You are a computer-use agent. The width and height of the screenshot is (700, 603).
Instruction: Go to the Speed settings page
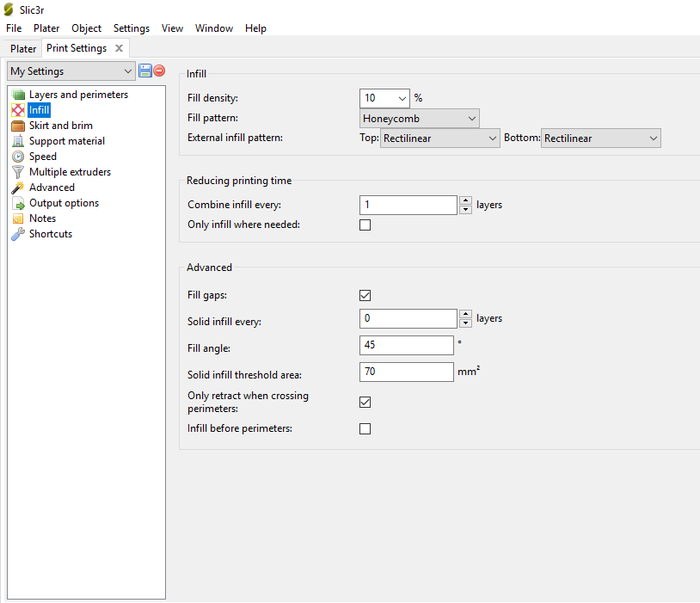click(x=42, y=157)
